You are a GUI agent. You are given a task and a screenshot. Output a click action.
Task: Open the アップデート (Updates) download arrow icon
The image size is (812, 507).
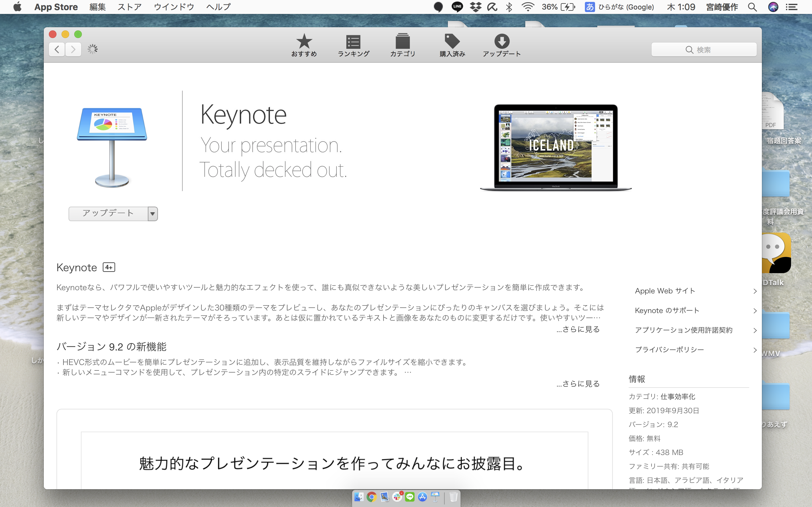501,41
